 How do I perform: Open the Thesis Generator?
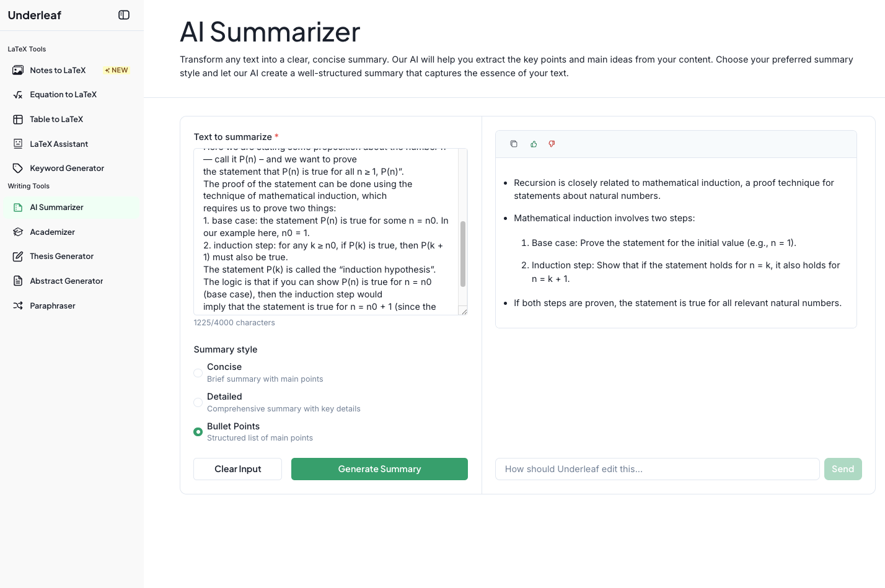click(62, 256)
